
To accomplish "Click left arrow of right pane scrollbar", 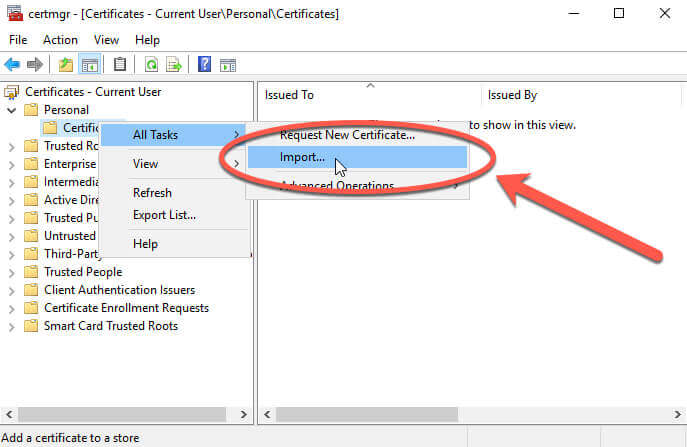I will (267, 414).
